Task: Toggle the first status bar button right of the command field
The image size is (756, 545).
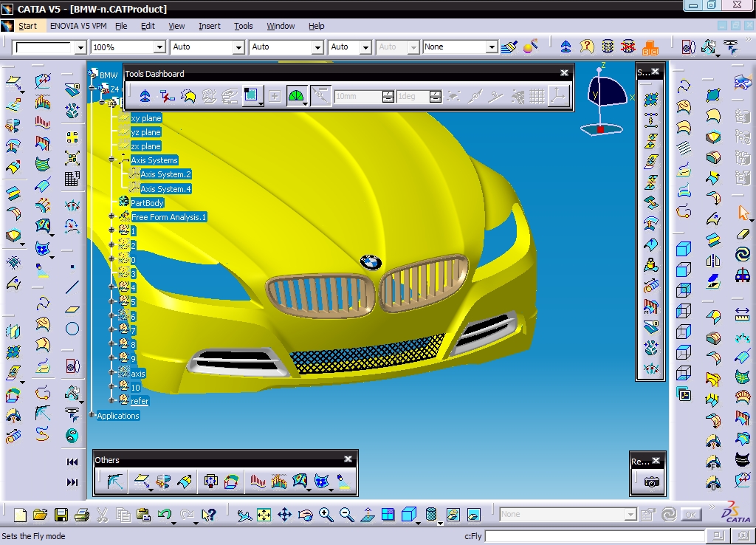Action: 718,536
